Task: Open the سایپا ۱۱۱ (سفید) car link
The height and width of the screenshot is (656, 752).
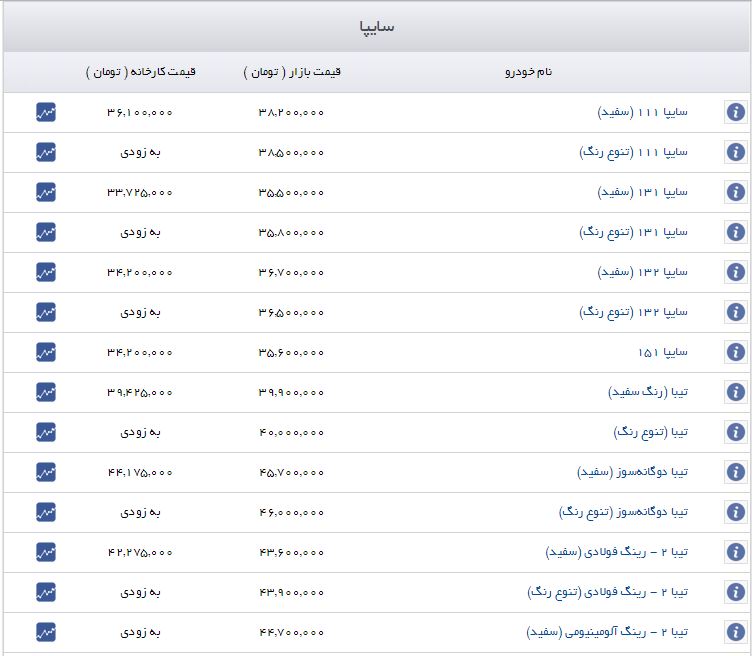Action: [642, 112]
